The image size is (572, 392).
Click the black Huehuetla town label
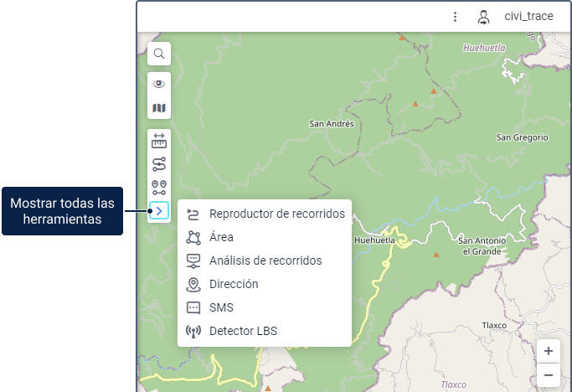[x=374, y=240]
